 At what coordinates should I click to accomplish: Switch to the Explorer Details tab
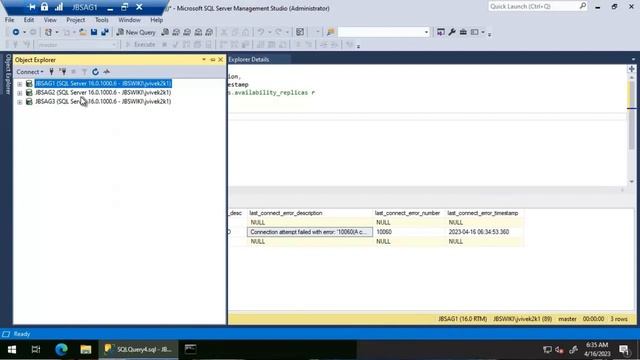(249, 60)
